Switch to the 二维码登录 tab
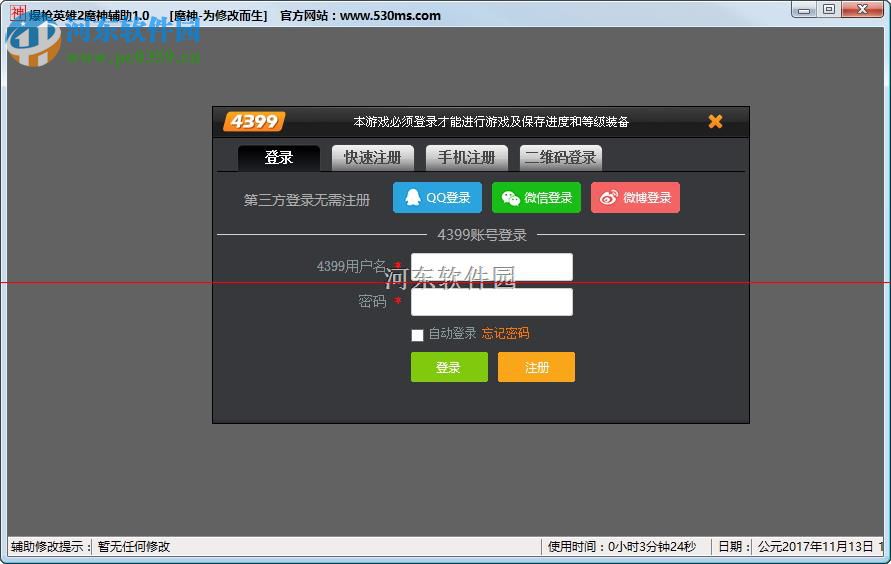 point(561,157)
